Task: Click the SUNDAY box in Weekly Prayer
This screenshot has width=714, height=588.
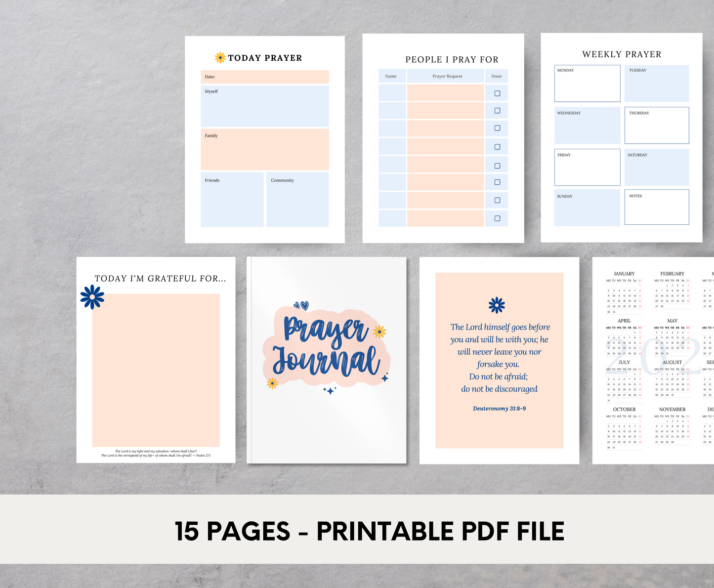Action: click(587, 208)
